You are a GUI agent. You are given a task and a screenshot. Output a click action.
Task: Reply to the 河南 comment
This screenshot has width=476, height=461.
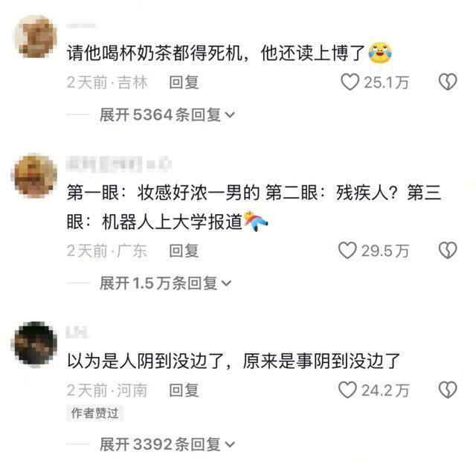[184, 390]
